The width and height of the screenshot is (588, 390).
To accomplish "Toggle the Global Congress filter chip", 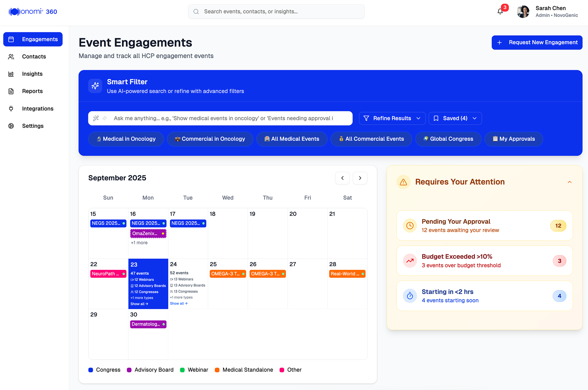I will pos(448,139).
